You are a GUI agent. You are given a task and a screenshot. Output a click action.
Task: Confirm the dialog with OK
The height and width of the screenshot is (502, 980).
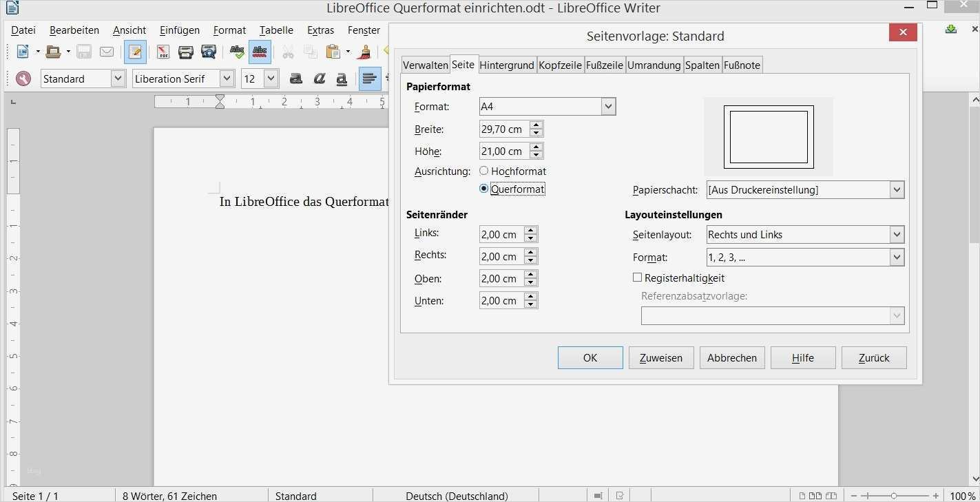(x=590, y=357)
